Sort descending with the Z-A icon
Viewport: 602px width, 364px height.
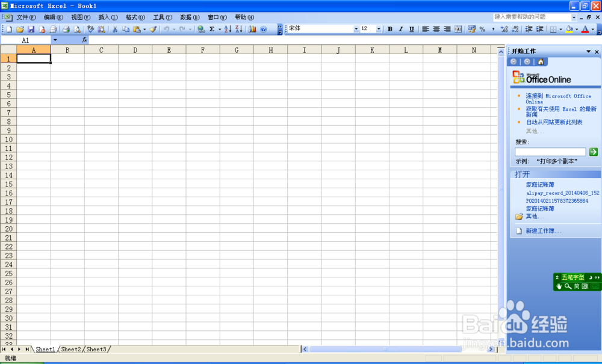click(x=239, y=29)
